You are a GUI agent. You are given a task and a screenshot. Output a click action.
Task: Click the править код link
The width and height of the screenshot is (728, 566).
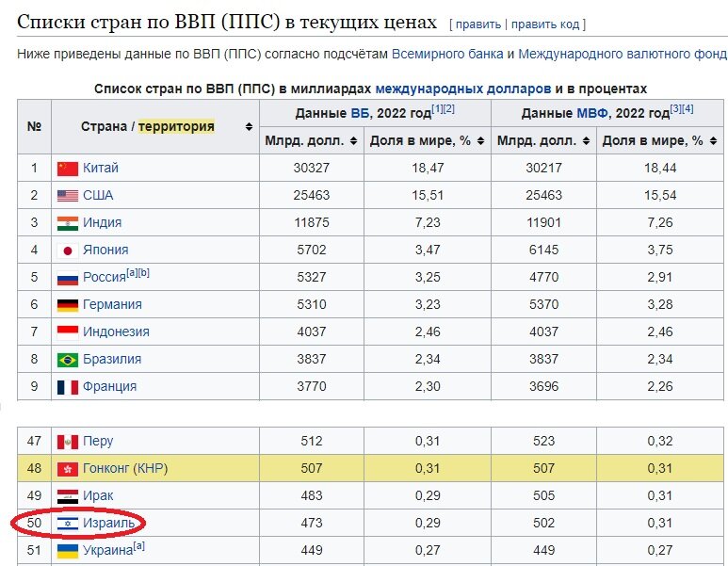coord(545,24)
